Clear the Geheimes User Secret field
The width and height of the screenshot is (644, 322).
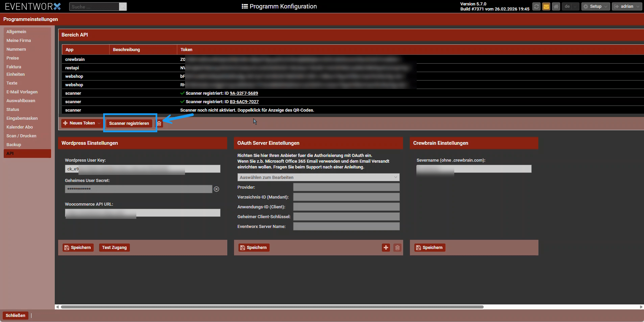click(x=216, y=189)
